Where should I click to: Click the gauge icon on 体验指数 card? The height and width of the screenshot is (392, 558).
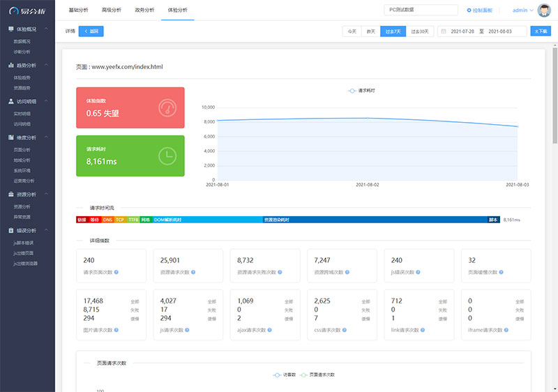[167, 107]
